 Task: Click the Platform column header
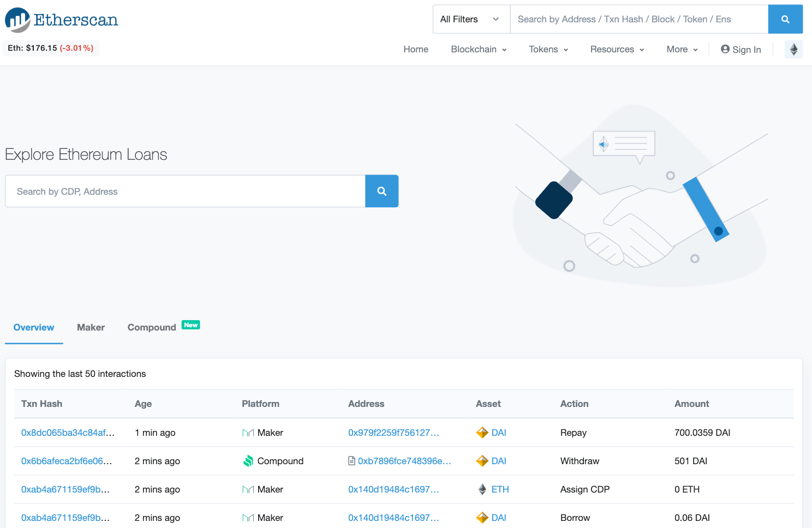(x=260, y=404)
